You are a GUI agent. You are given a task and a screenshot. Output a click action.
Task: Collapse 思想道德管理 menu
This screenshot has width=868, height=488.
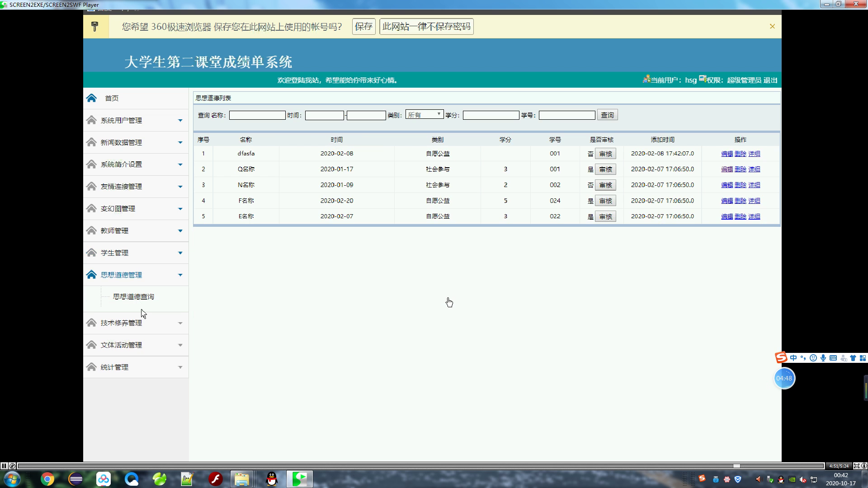coord(136,275)
